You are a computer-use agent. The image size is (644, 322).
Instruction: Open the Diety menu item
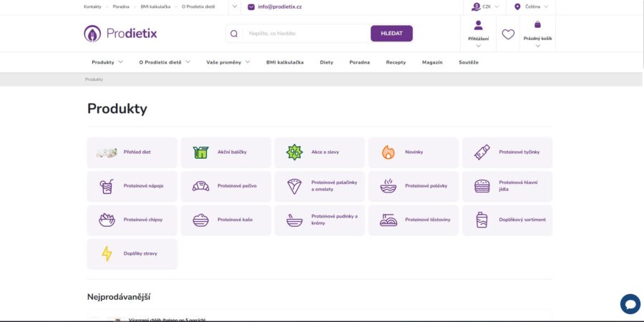click(326, 62)
